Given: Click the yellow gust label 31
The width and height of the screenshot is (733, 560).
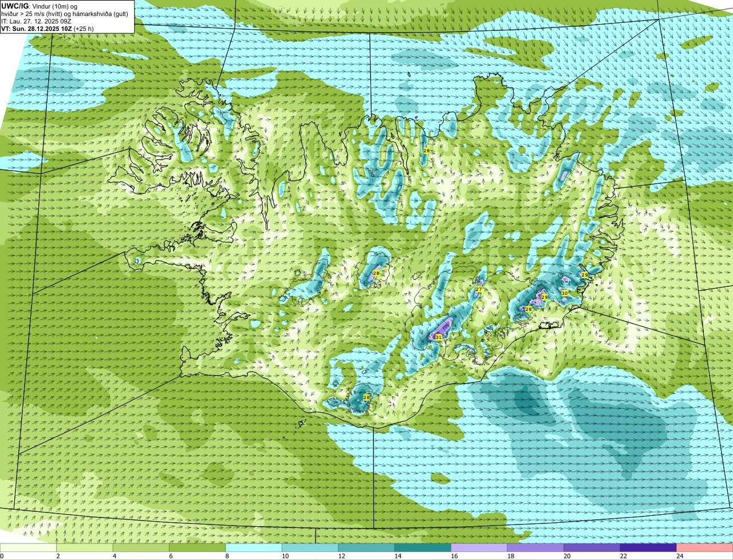Looking at the screenshot, I should click(x=438, y=337).
